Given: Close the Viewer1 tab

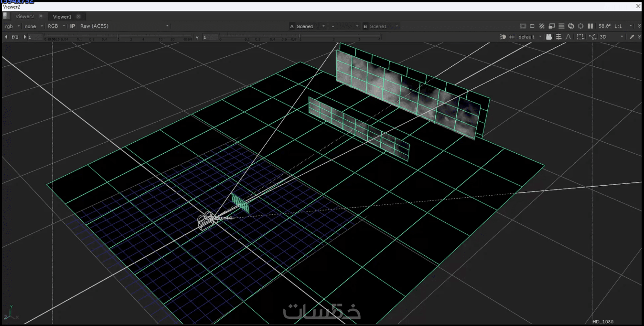Looking at the screenshot, I should (78, 17).
